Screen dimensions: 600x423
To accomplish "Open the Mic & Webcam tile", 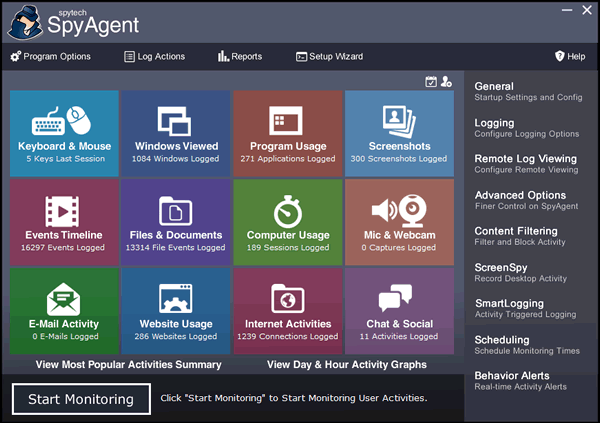I will coord(399,222).
